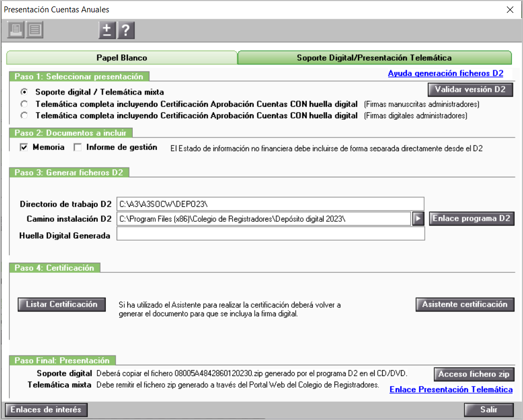Uncheck the Memoria checkbox

click(24, 147)
